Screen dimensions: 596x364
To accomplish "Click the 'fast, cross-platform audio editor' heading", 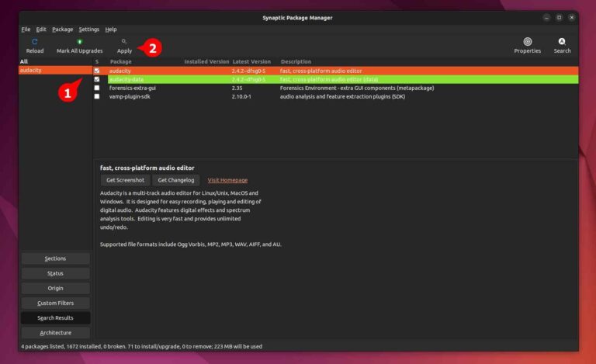I will 147,168.
